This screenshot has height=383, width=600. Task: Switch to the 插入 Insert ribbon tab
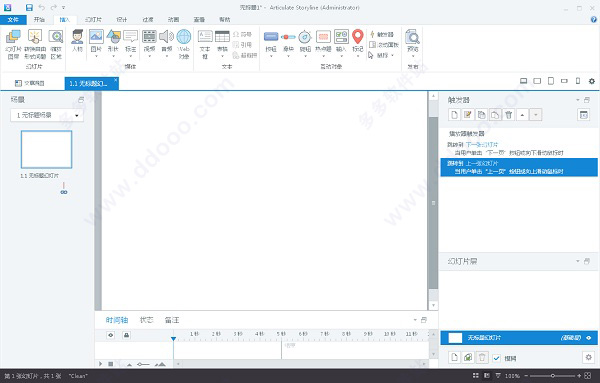tap(65, 20)
